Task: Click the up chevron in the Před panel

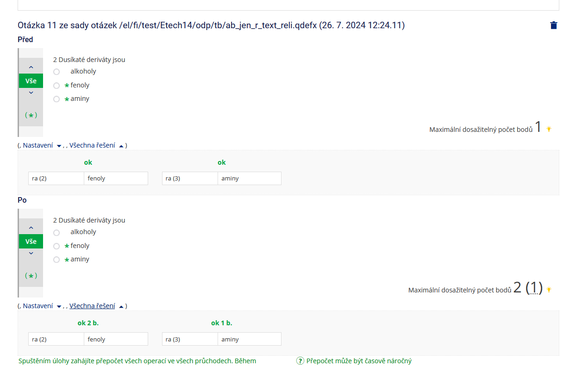Action: [x=31, y=67]
